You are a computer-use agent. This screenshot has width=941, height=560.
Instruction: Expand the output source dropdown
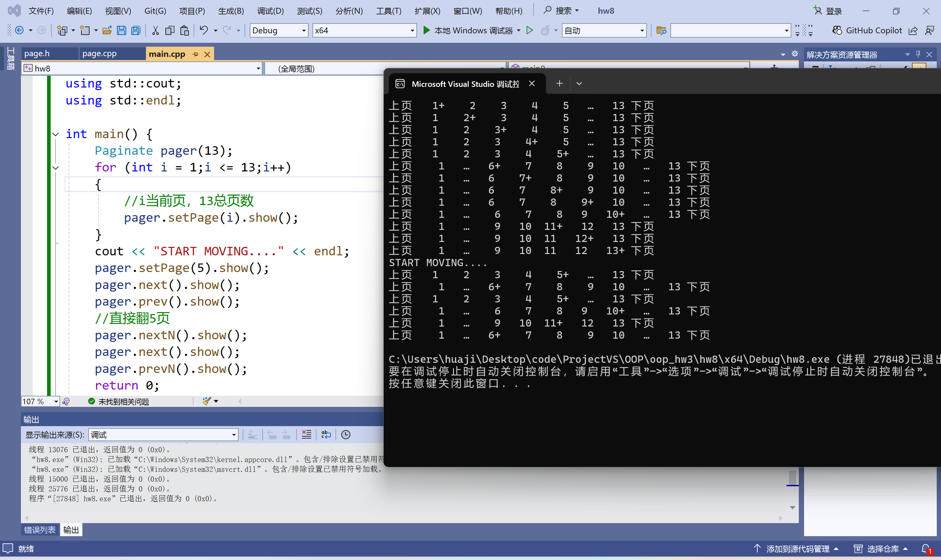click(234, 435)
